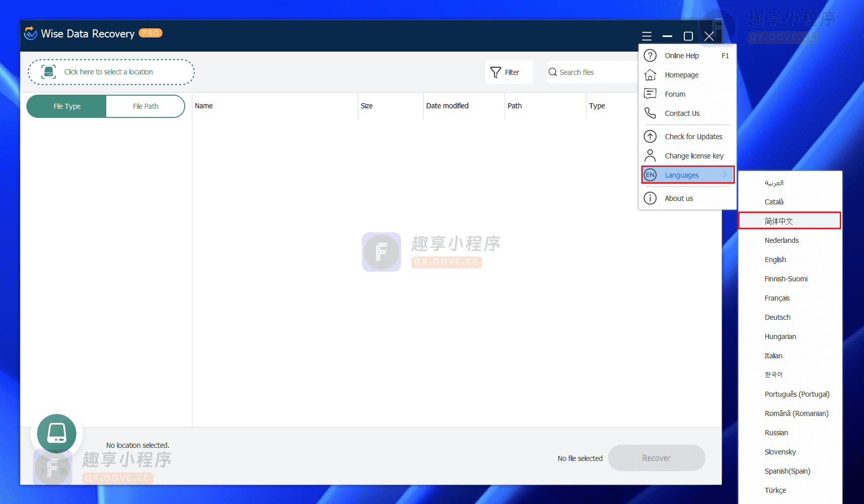Click the EN languages globe icon
Image resolution: width=864 pixels, height=504 pixels.
click(x=650, y=175)
